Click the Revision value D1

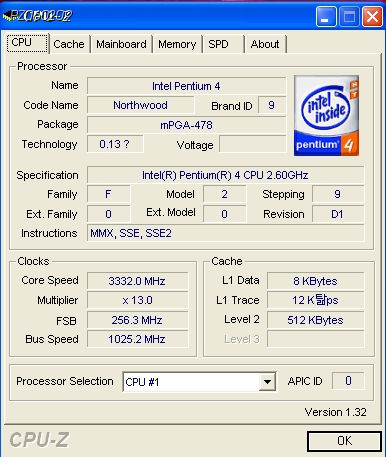pyautogui.click(x=338, y=214)
